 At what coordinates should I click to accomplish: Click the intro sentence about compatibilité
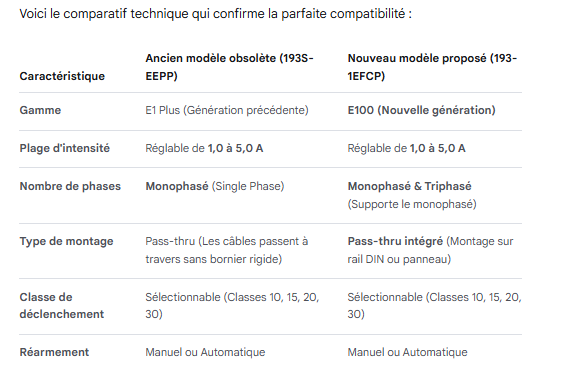[x=216, y=14]
